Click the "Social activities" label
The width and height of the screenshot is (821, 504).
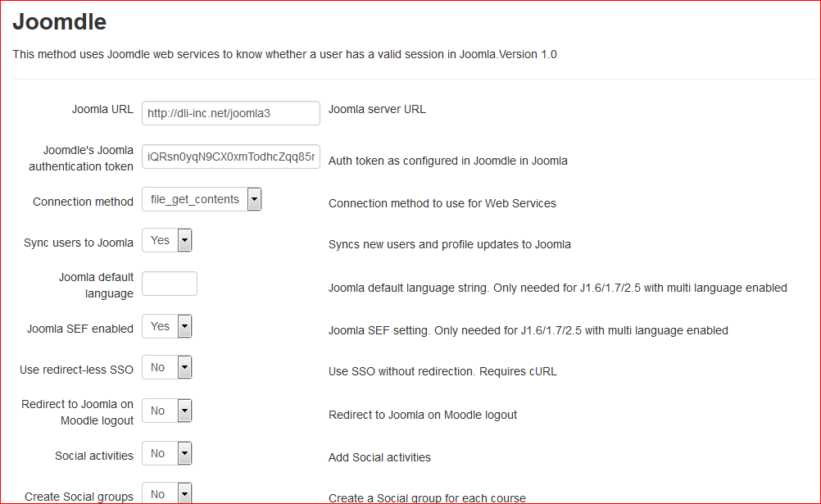[94, 456]
